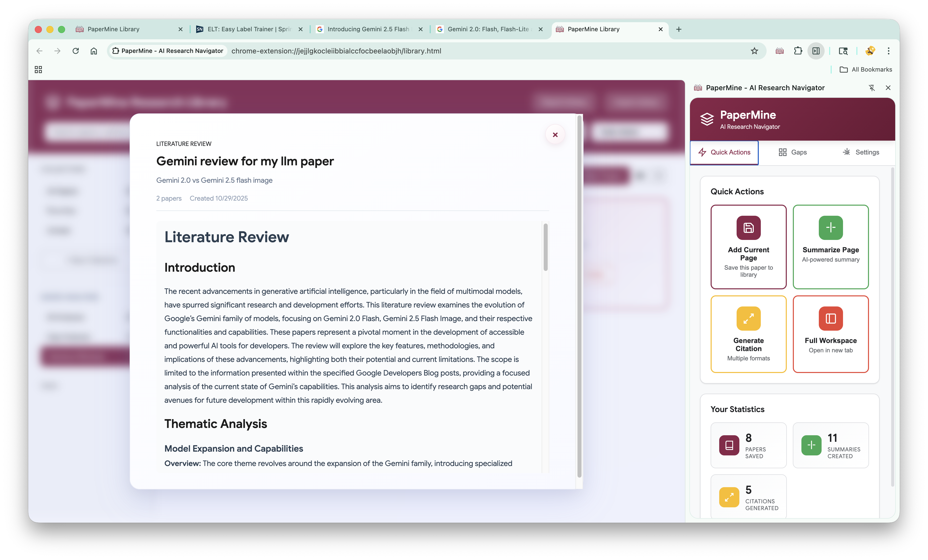Open a new browser tab

click(x=678, y=29)
